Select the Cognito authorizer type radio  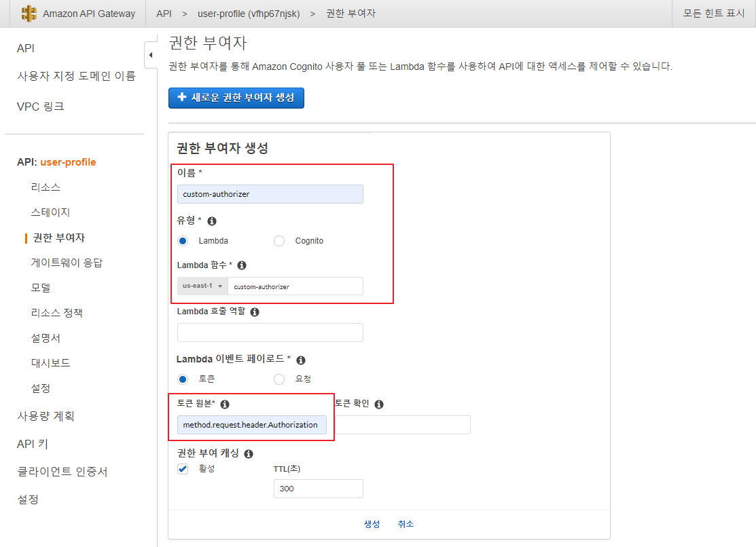279,241
